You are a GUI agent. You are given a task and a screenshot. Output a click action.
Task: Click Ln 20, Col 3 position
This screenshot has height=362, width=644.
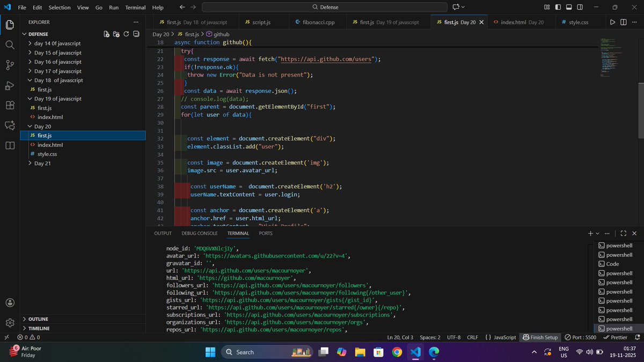[400, 337]
